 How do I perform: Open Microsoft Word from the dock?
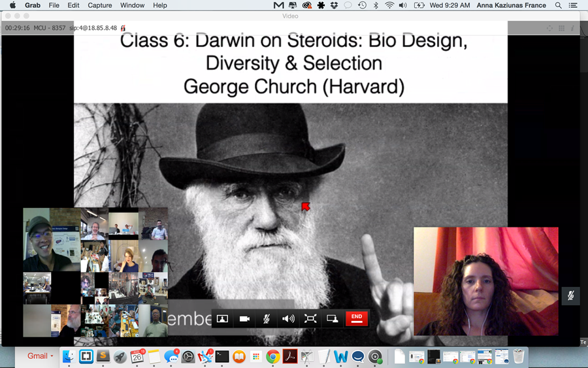(x=341, y=356)
